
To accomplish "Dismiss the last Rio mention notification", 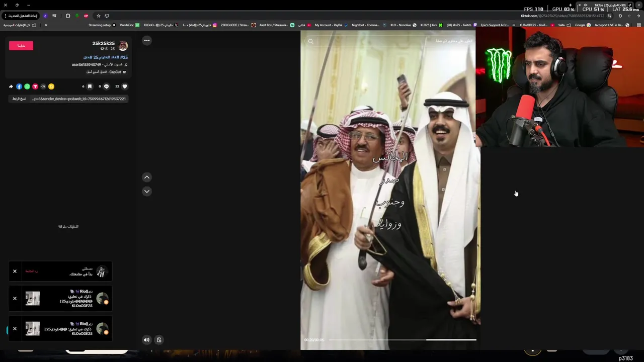I will (x=15, y=329).
